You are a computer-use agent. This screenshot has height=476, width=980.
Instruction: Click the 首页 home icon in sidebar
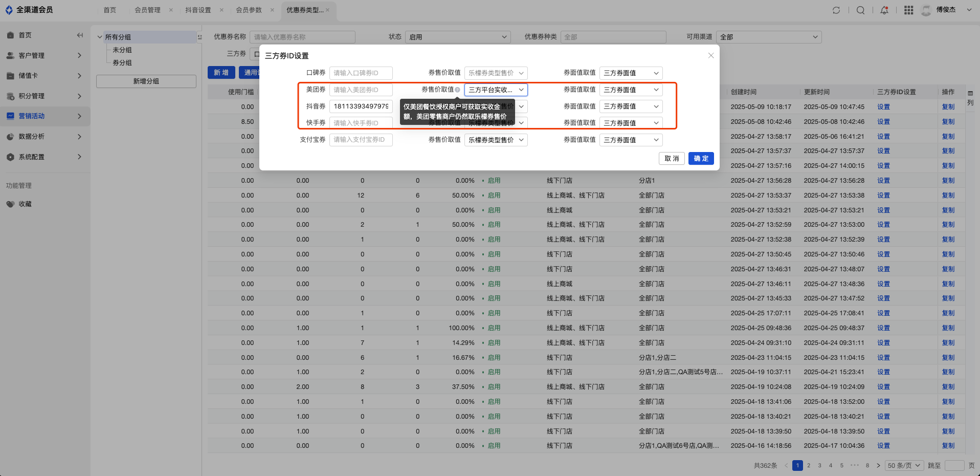[x=10, y=35]
